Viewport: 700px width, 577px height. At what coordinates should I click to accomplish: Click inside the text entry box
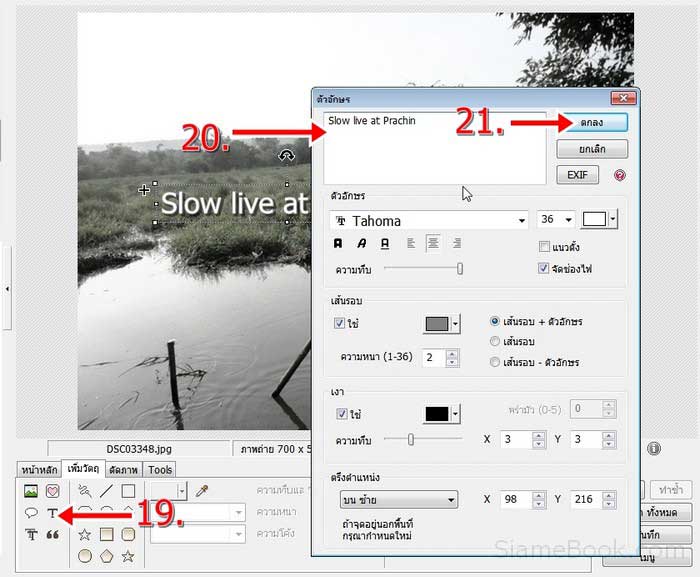pos(434,148)
